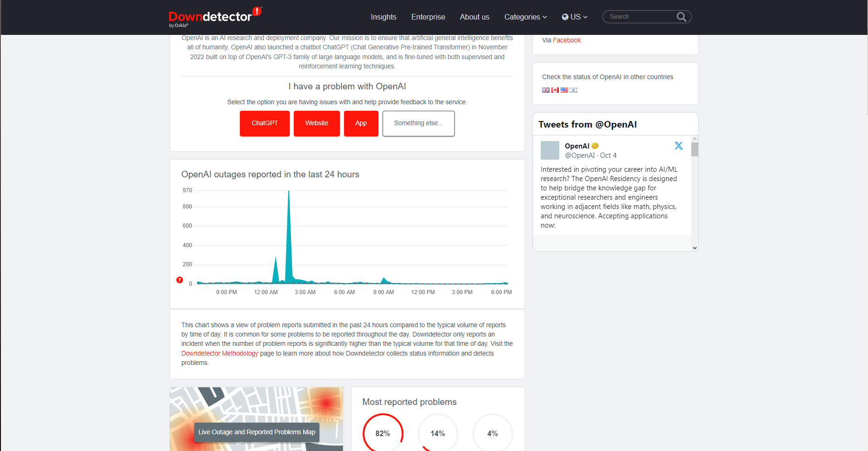The width and height of the screenshot is (868, 451).
Task: Open the US country selector chevron
Action: (x=585, y=17)
